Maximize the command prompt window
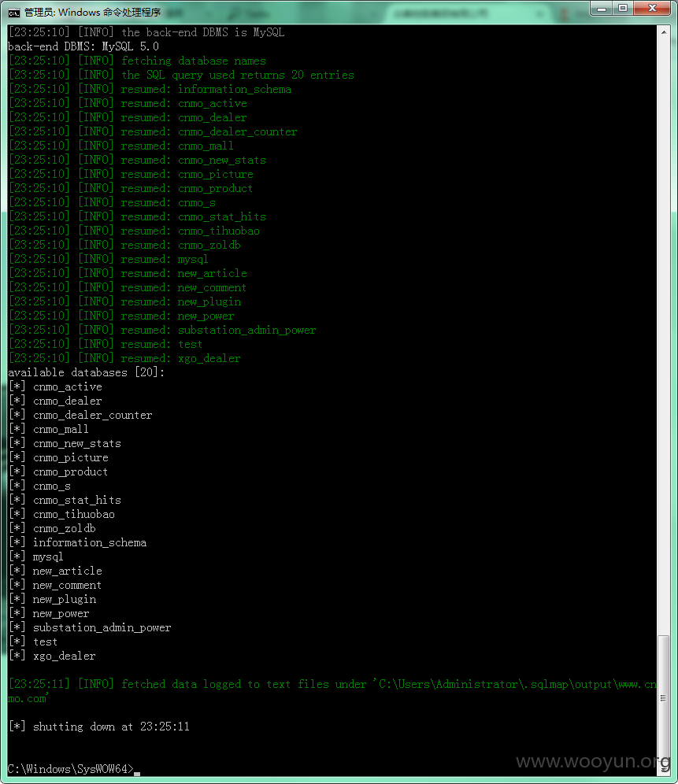678x784 pixels. 623,9
